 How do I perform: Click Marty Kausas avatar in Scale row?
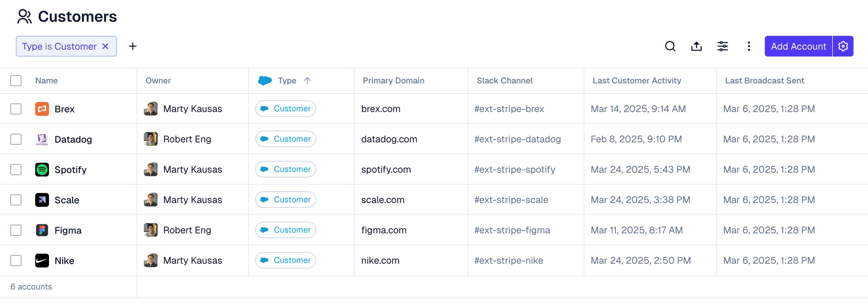click(x=151, y=200)
